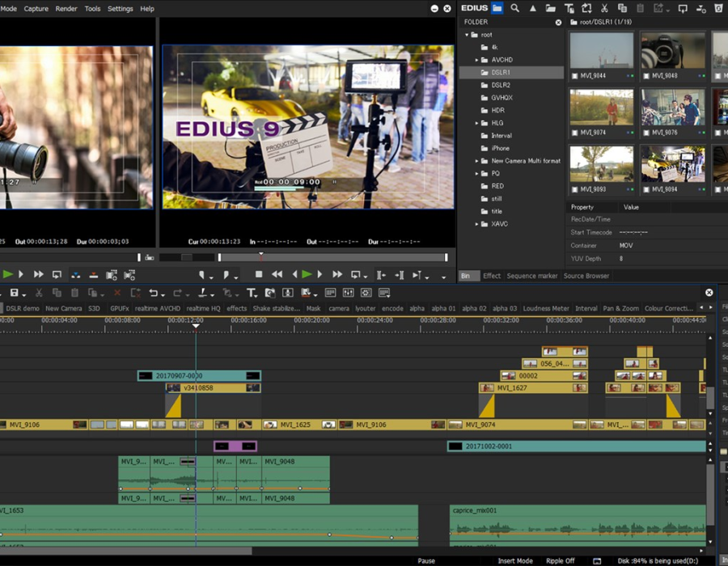
Task: Toggle the checkbox on the MVI_9094 clip thumbnail
Action: tap(646, 189)
